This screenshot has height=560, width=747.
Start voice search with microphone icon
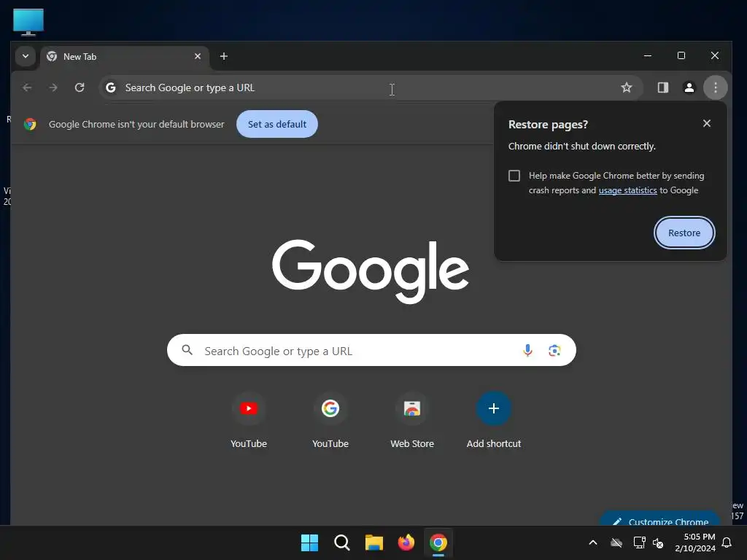click(x=527, y=351)
